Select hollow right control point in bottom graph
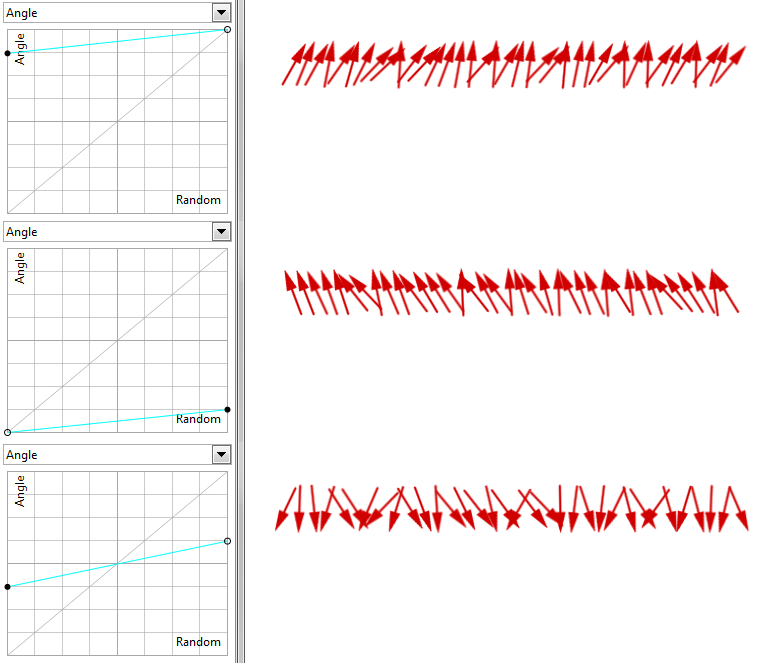This screenshot has width=774, height=663. pyautogui.click(x=227, y=541)
